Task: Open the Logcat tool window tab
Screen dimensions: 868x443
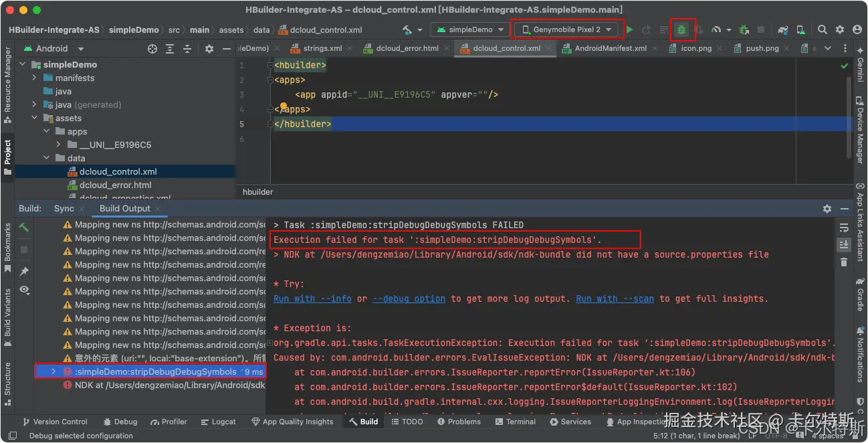Action: point(218,422)
